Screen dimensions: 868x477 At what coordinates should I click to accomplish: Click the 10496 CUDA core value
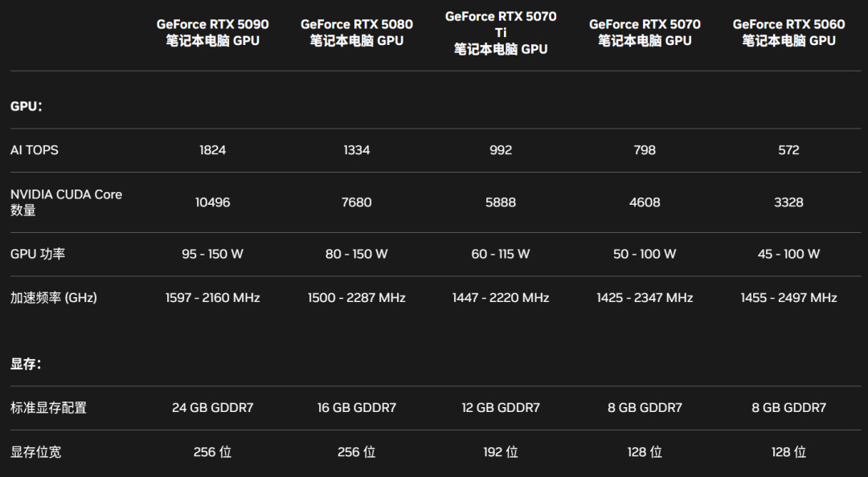coord(212,202)
